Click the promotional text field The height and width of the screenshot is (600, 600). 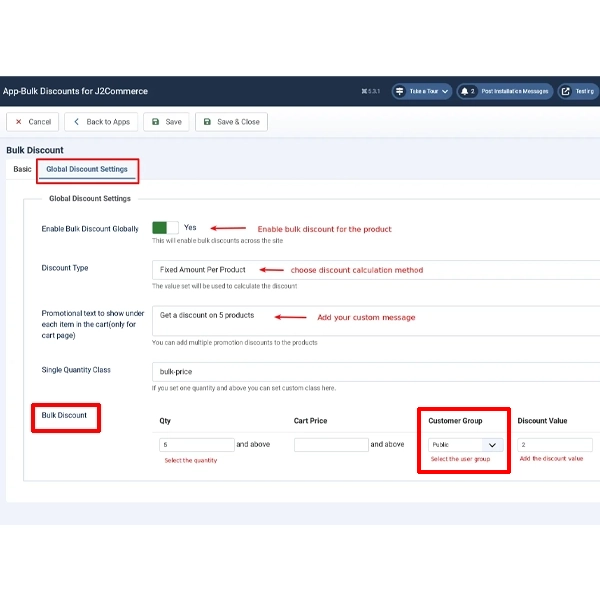(x=376, y=321)
